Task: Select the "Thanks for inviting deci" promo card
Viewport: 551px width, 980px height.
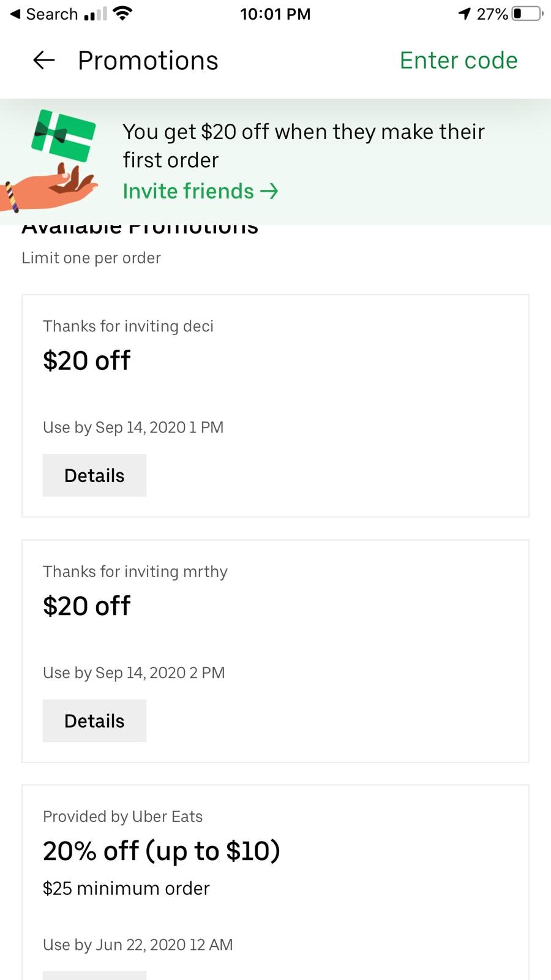Action: tap(275, 380)
